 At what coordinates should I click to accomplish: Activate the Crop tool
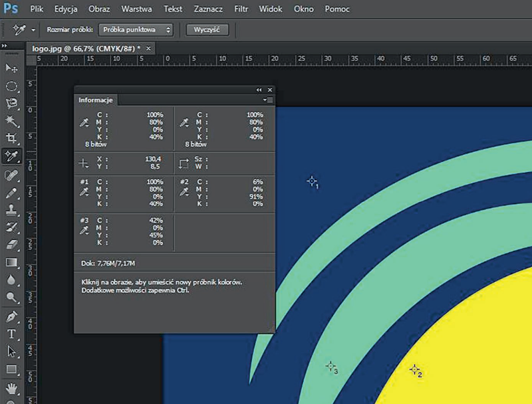click(12, 138)
